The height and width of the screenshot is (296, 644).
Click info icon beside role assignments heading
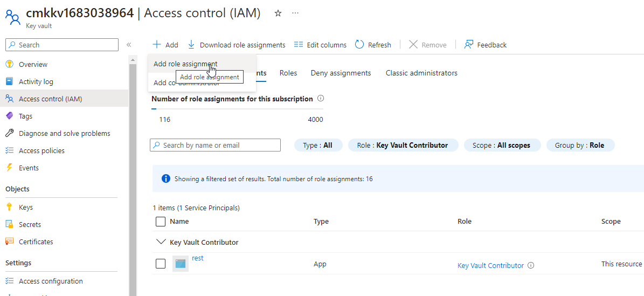[x=321, y=99]
